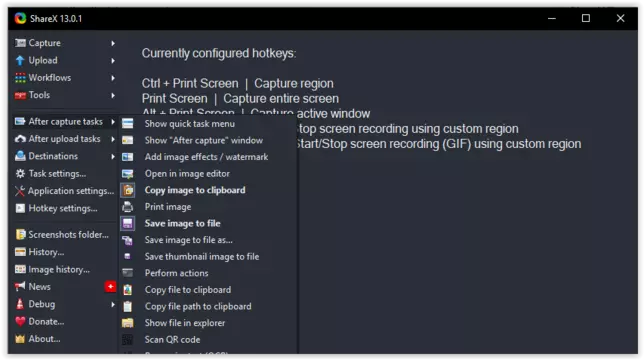Click the Tools toolbox icon
Image resolution: width=644 pixels, height=360 pixels.
pos(20,95)
